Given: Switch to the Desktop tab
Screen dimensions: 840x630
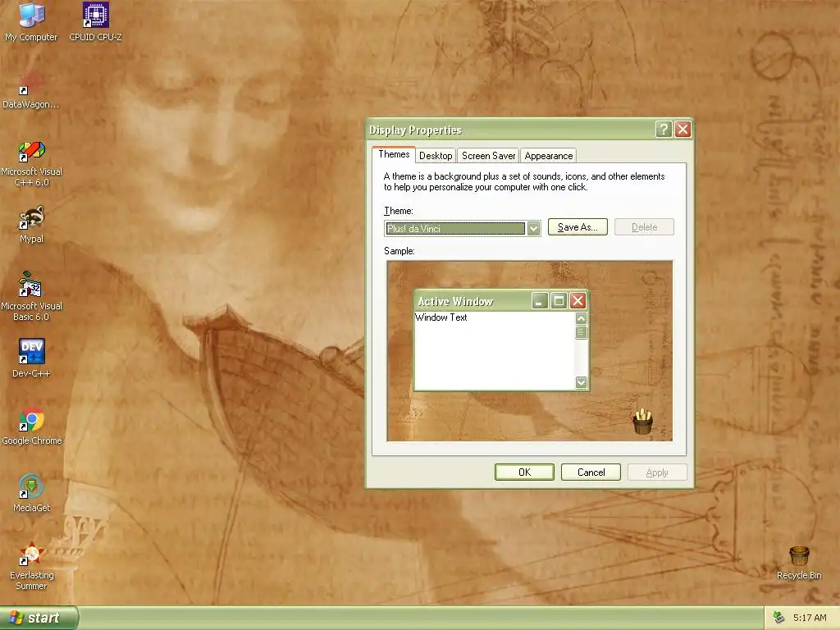Looking at the screenshot, I should pos(436,155).
